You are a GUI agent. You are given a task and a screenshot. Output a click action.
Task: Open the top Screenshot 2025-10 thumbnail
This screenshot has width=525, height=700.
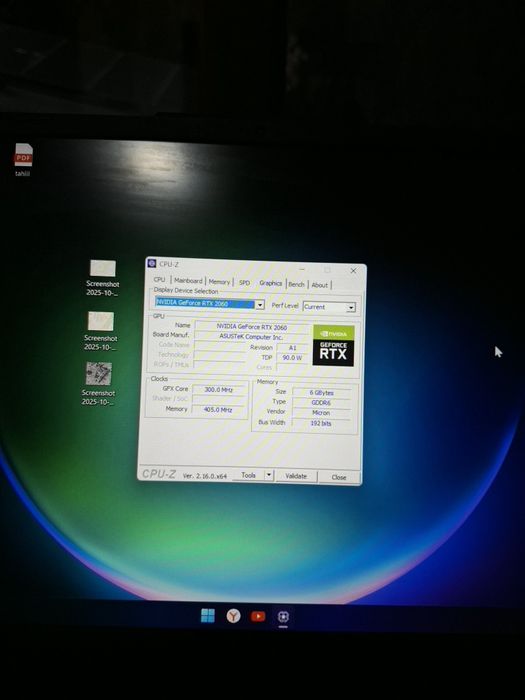pos(103,278)
